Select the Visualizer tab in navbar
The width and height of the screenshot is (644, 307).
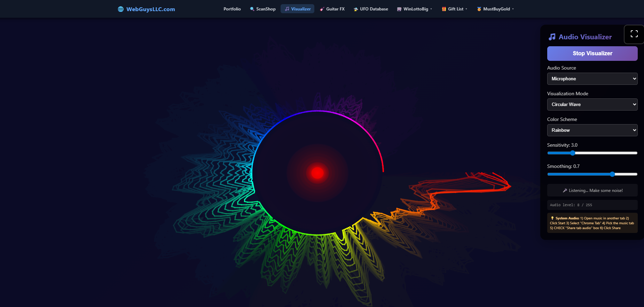pyautogui.click(x=298, y=9)
